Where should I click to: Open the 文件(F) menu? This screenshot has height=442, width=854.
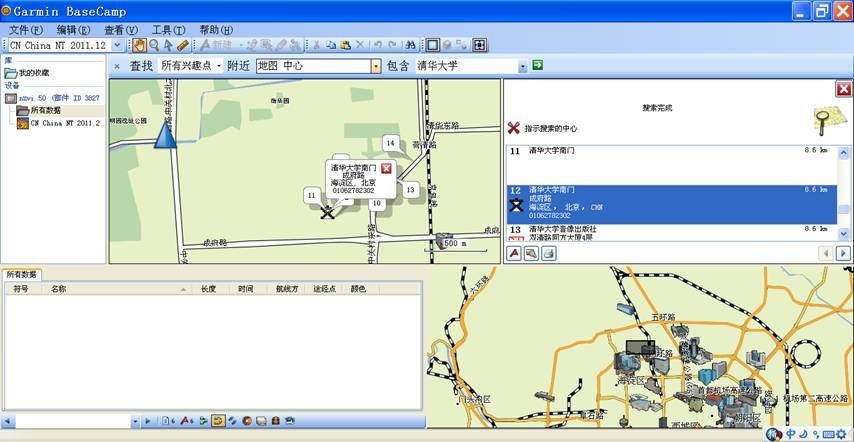(26, 30)
